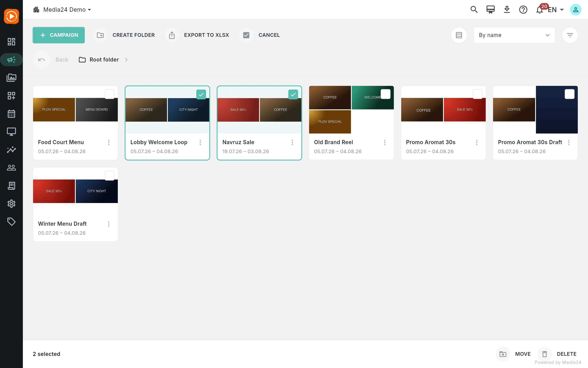
Task: Expand the Root folder breadcrumb chevron
Action: 126,60
